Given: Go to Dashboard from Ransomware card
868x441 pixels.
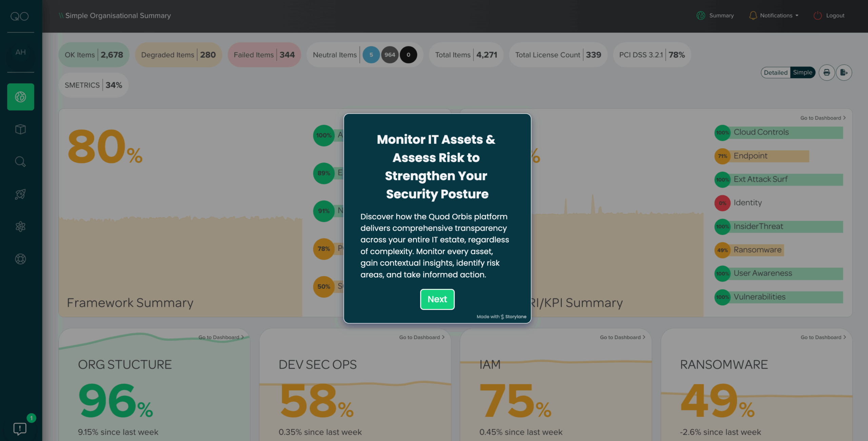Looking at the screenshot, I should coord(823,337).
